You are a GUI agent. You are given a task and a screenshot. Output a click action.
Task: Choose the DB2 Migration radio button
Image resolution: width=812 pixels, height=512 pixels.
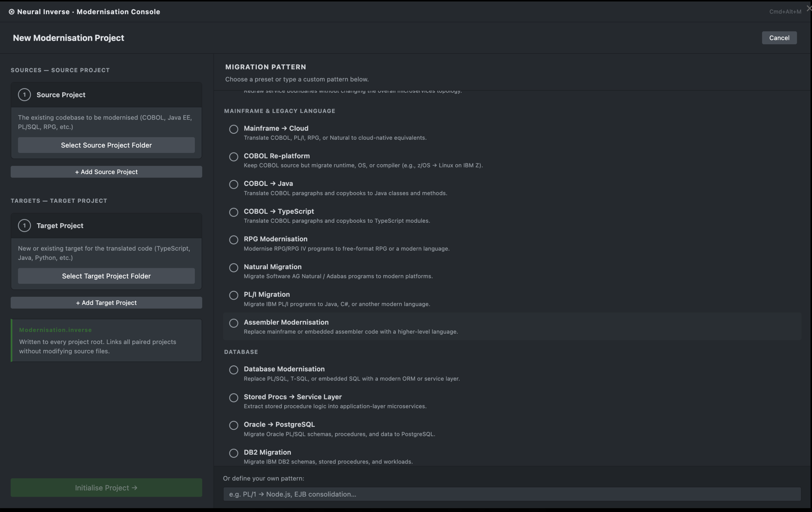[x=234, y=453]
